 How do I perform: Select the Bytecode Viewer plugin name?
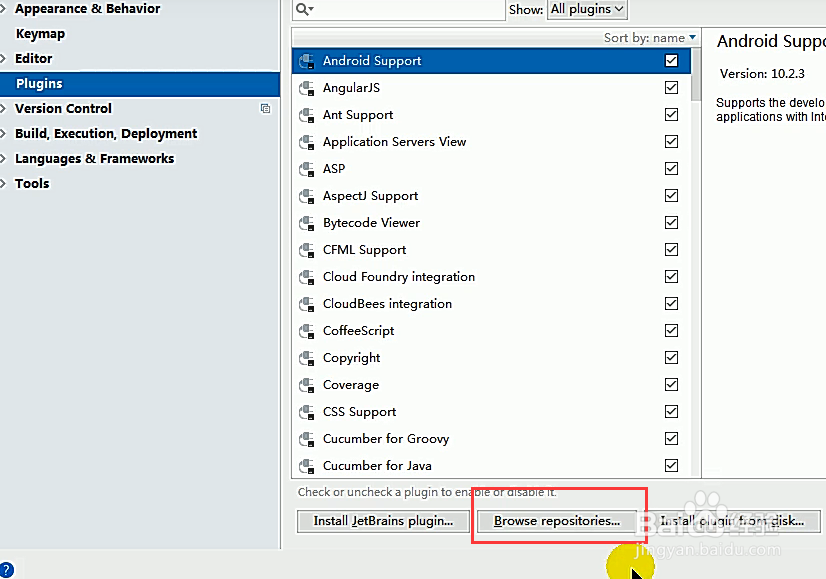tap(371, 223)
